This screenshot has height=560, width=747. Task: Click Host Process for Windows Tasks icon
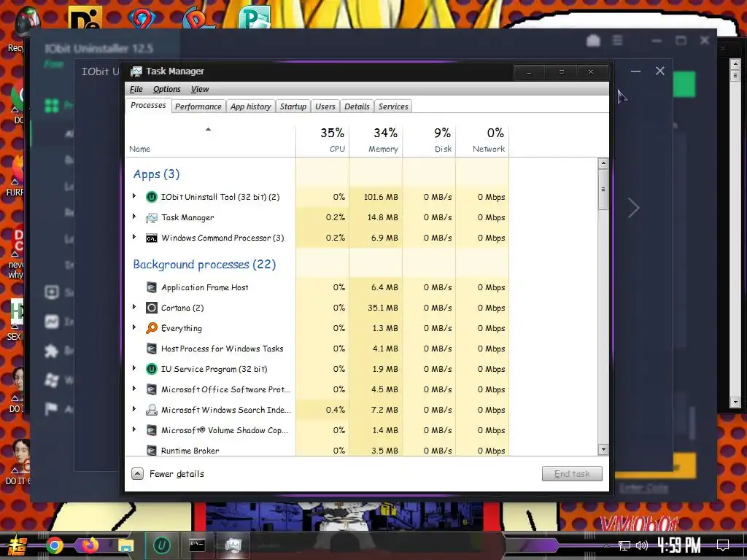point(152,349)
